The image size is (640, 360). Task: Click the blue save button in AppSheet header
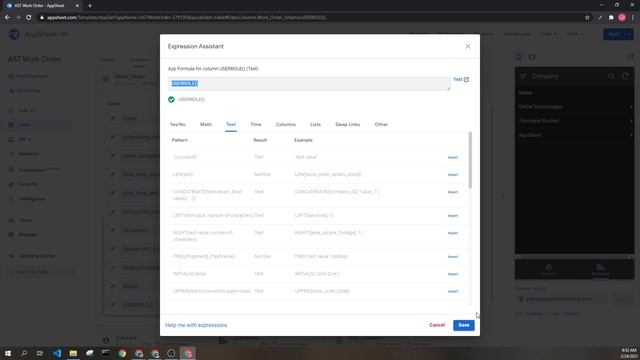pos(614,34)
